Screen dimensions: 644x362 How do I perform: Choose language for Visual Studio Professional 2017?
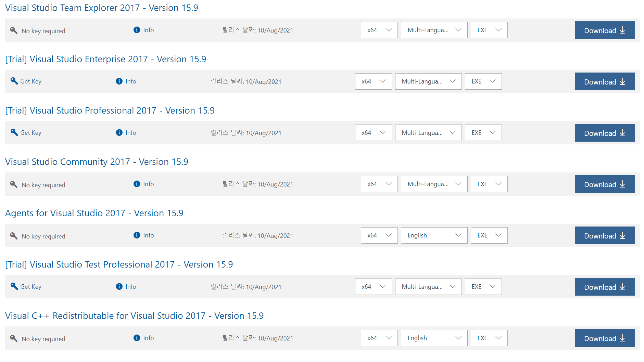click(x=428, y=133)
